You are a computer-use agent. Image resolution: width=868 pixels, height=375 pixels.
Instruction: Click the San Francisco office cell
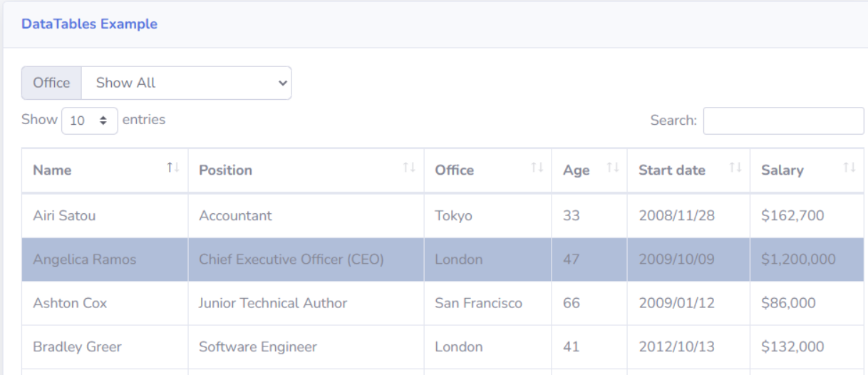click(x=478, y=303)
